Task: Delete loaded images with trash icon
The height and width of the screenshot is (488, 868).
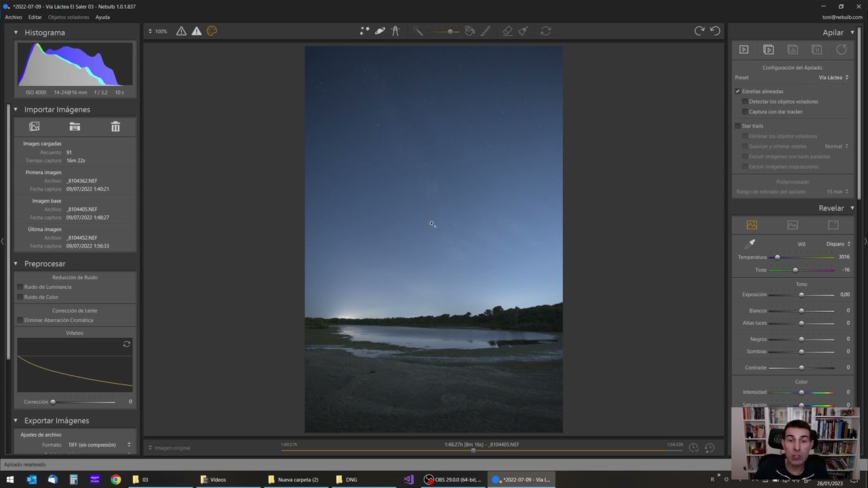Action: tap(115, 127)
